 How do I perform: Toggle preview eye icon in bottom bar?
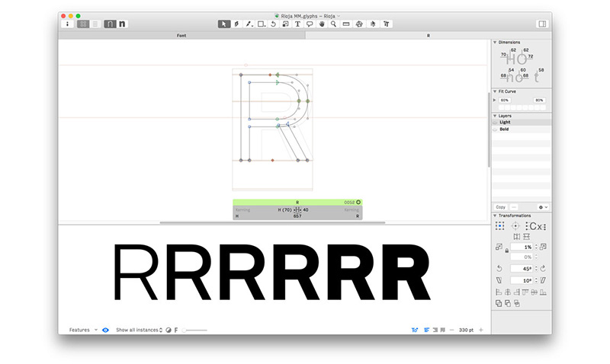pyautogui.click(x=105, y=330)
